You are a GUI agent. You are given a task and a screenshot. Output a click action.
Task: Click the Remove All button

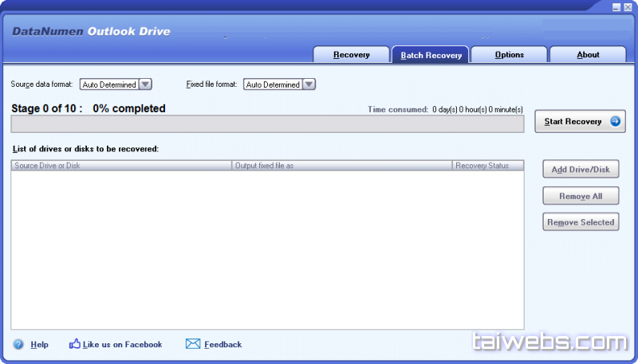pos(581,196)
